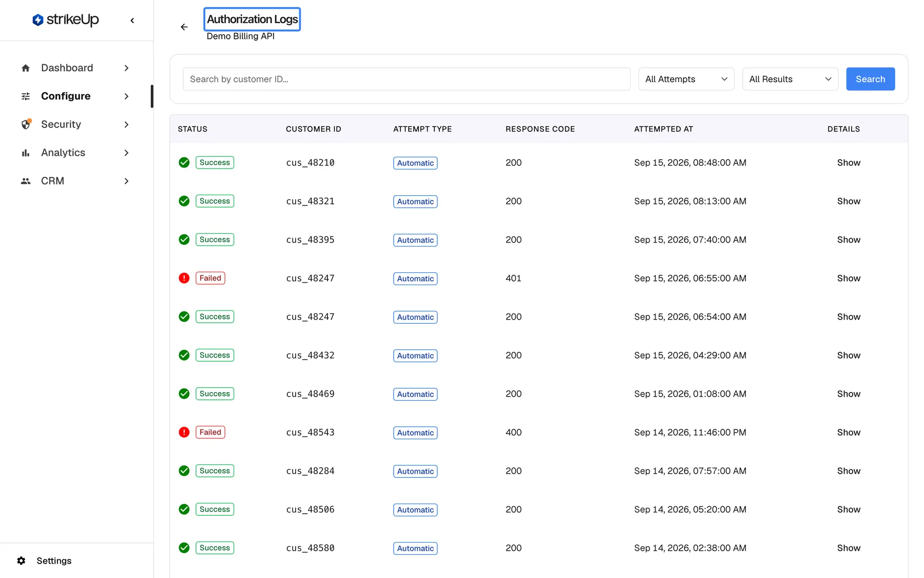Click the green check icon for cus_48395
The width and height of the screenshot is (924, 578).
184,239
